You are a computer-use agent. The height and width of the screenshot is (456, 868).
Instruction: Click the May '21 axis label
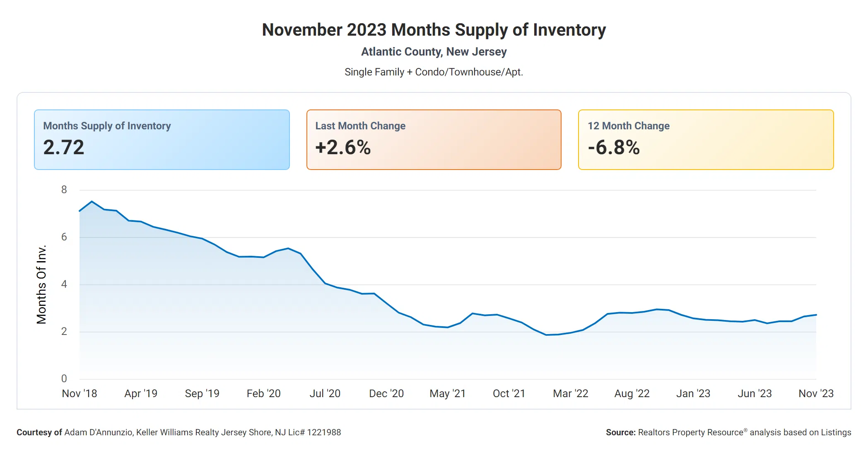pyautogui.click(x=448, y=393)
